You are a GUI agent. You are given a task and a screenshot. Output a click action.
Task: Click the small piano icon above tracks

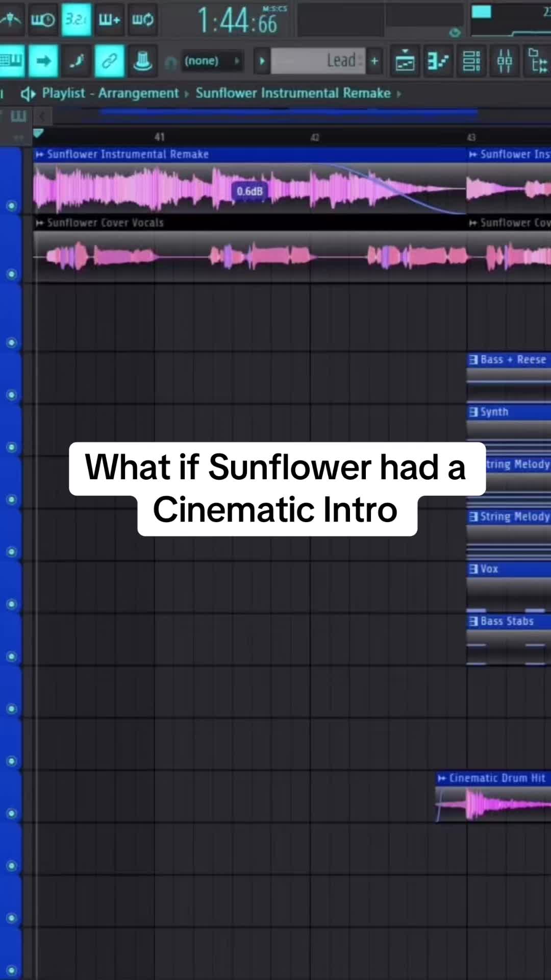(x=18, y=116)
